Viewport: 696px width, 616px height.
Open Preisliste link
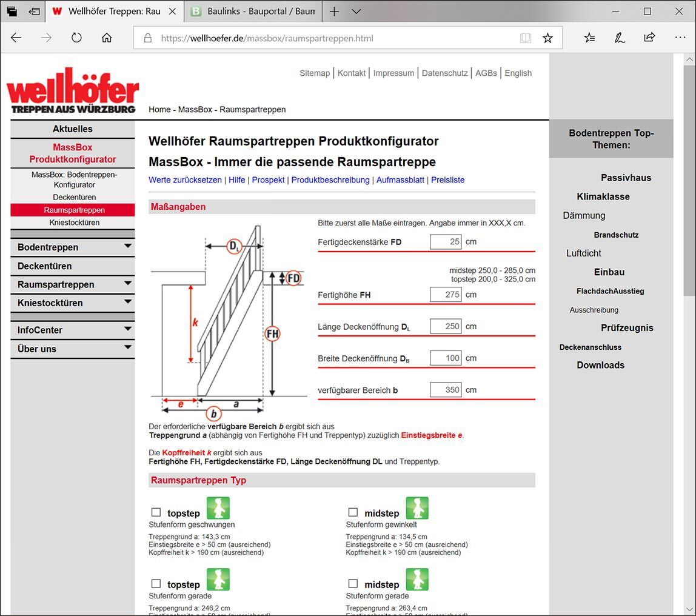[x=448, y=179]
